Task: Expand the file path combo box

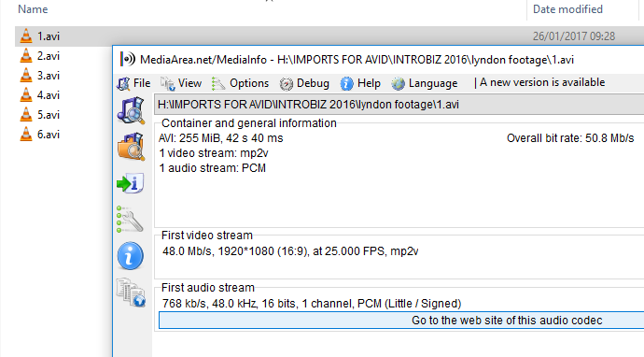Action: (399, 105)
